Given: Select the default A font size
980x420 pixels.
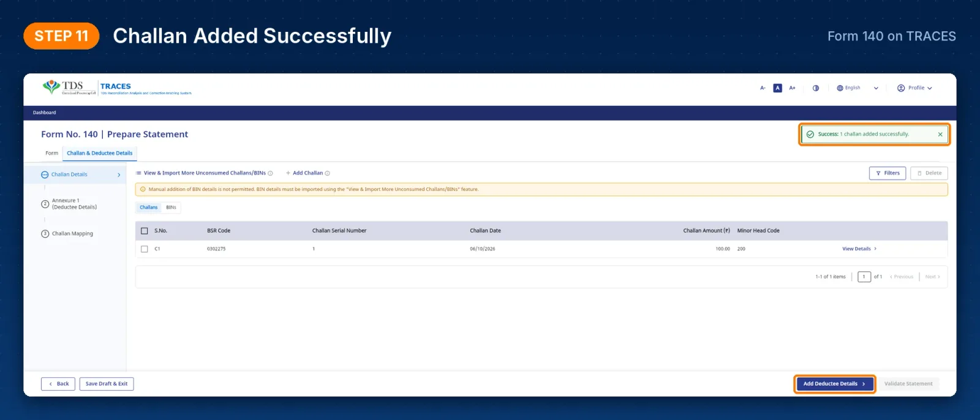Looking at the screenshot, I should tap(777, 88).
